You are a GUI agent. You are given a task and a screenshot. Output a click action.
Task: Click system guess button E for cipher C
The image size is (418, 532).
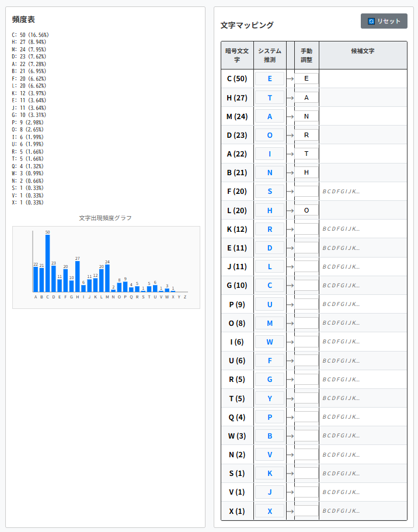[270, 79]
